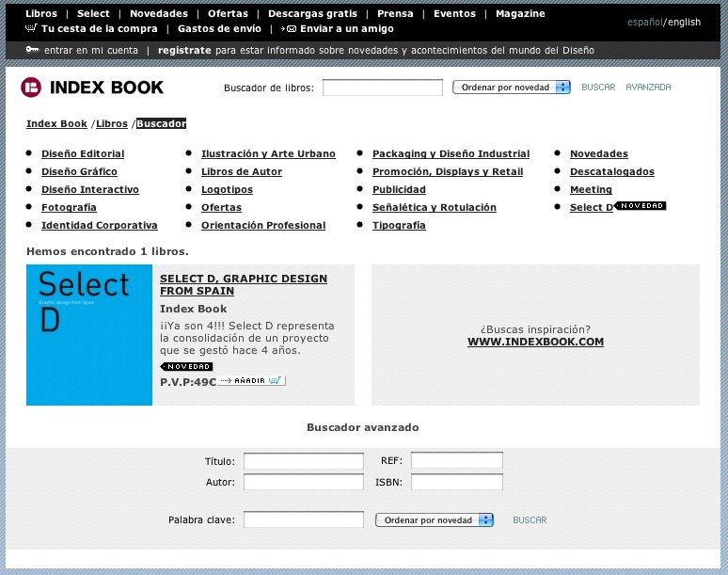
Task: Open Identidad Corporativa category
Action: (100, 225)
